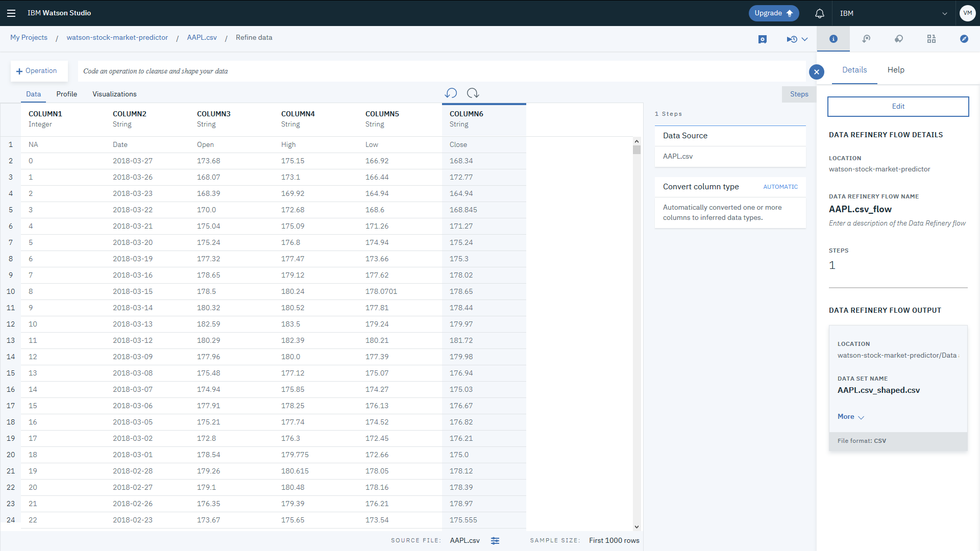Open the run flow schedule icon
This screenshot has height=551, width=980.
pos(792,39)
